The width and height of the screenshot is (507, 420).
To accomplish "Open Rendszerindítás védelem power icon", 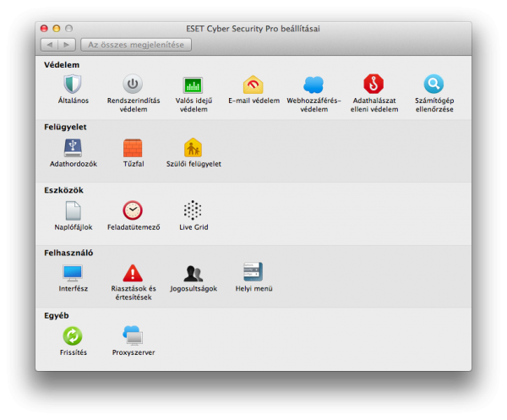I will [x=133, y=84].
